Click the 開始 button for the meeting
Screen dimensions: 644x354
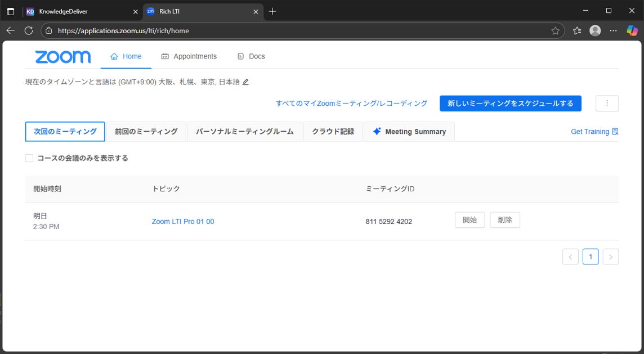click(470, 219)
